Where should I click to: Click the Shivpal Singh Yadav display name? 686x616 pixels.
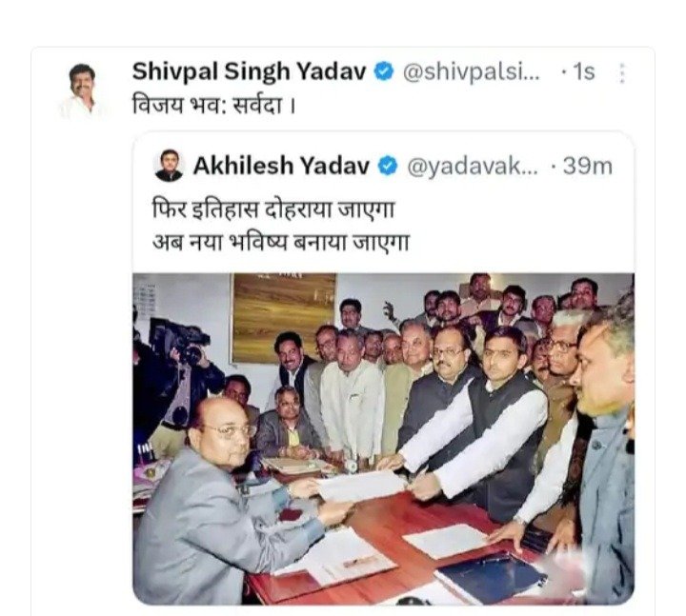tap(249, 71)
